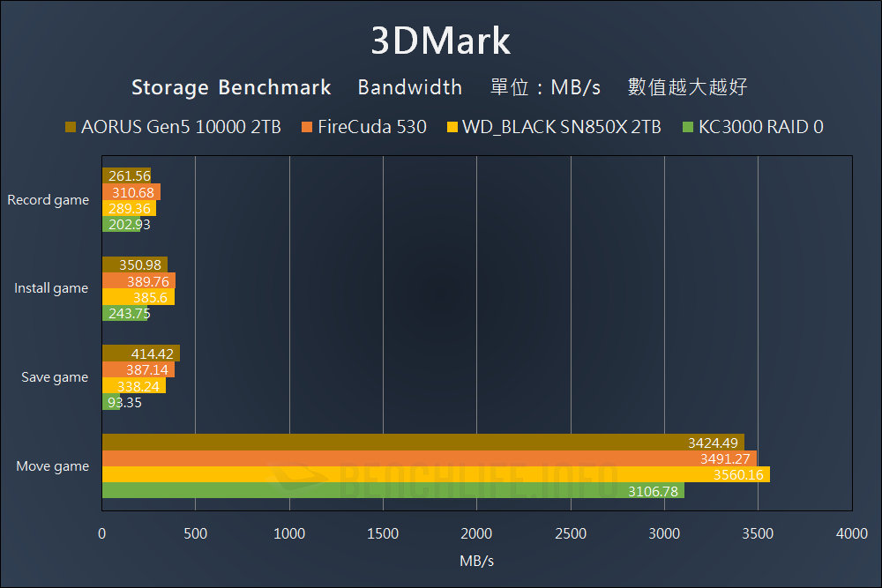
Task: Click the 0 tick label on x-axis
Action: pos(101,533)
